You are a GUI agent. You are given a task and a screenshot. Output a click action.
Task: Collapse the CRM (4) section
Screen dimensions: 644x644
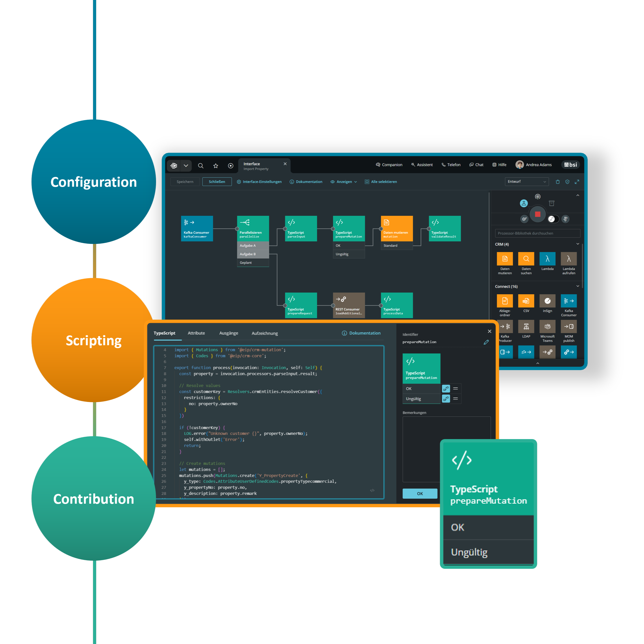577,244
